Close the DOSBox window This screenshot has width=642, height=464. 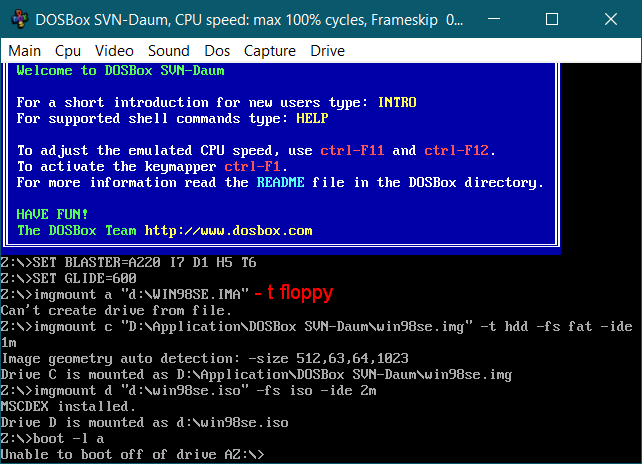pos(611,19)
